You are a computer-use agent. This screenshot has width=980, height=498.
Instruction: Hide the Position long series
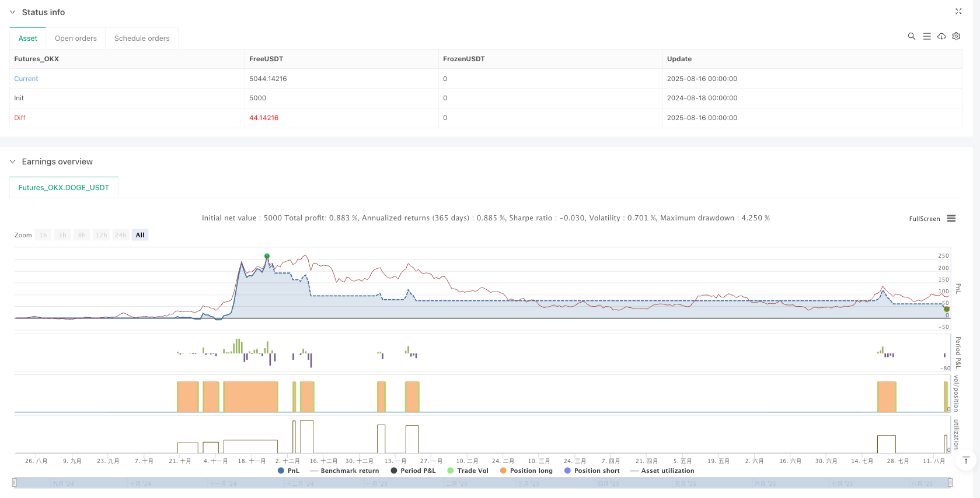tap(526, 471)
